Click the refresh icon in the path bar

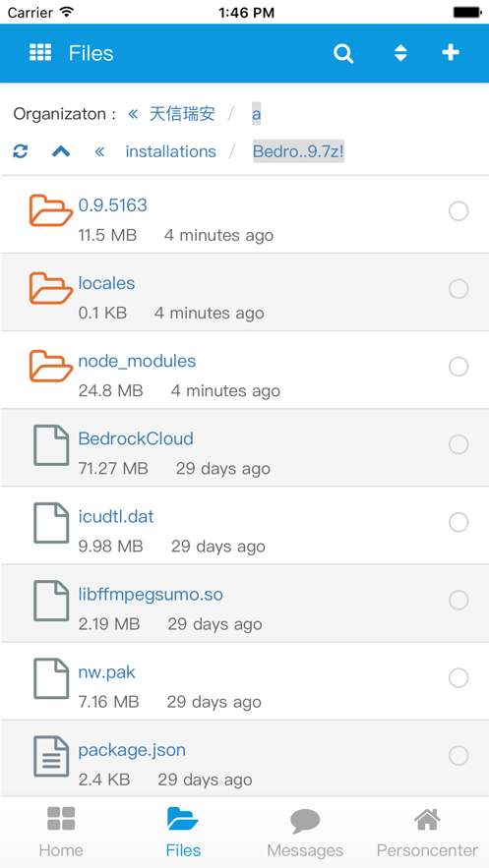(21, 151)
